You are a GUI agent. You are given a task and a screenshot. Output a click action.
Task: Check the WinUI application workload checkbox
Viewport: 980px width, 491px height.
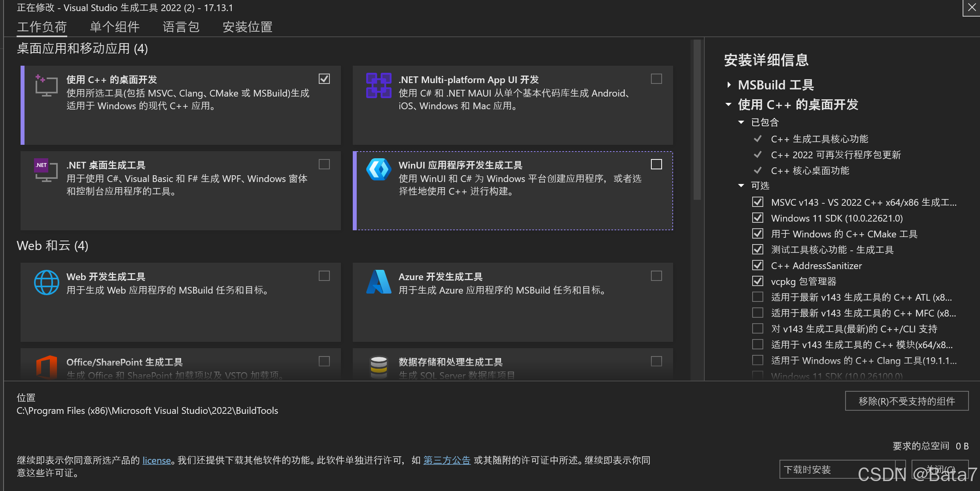point(656,164)
